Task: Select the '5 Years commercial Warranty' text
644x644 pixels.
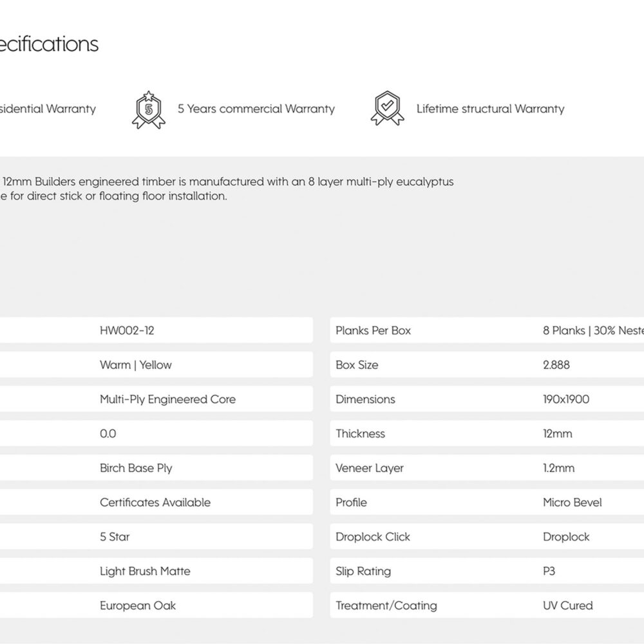Action: [x=256, y=109]
